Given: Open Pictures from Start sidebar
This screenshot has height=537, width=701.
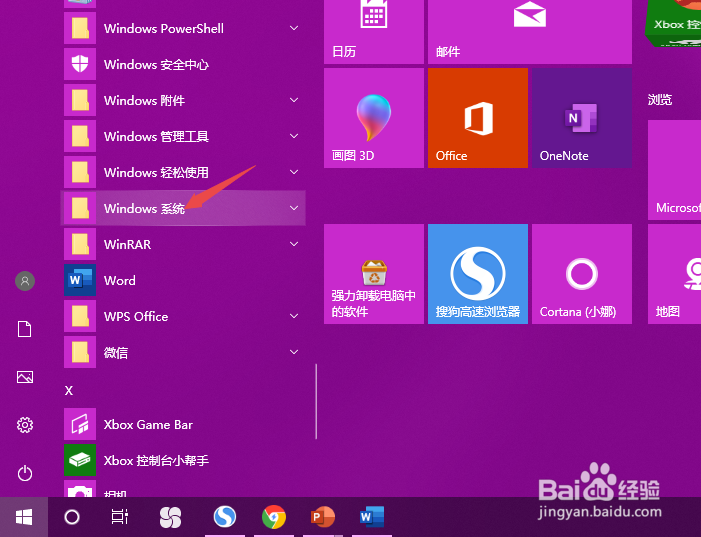Looking at the screenshot, I should tap(25, 377).
